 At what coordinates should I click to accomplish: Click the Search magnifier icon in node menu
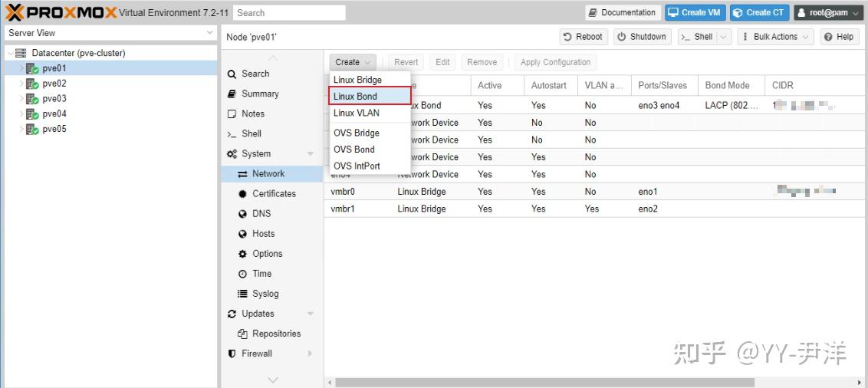click(x=232, y=74)
